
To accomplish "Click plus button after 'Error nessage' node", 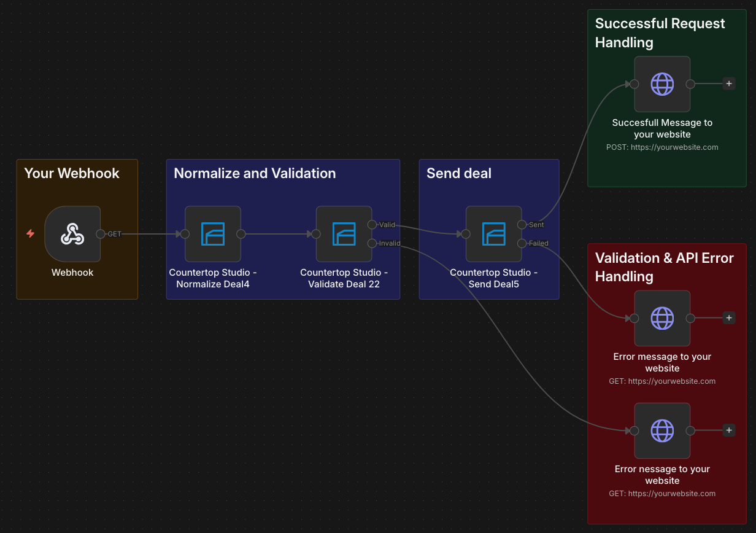I will [x=728, y=430].
